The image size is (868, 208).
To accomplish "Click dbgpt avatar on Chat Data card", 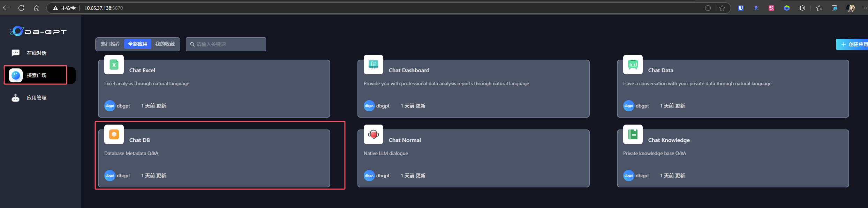I will (x=629, y=106).
